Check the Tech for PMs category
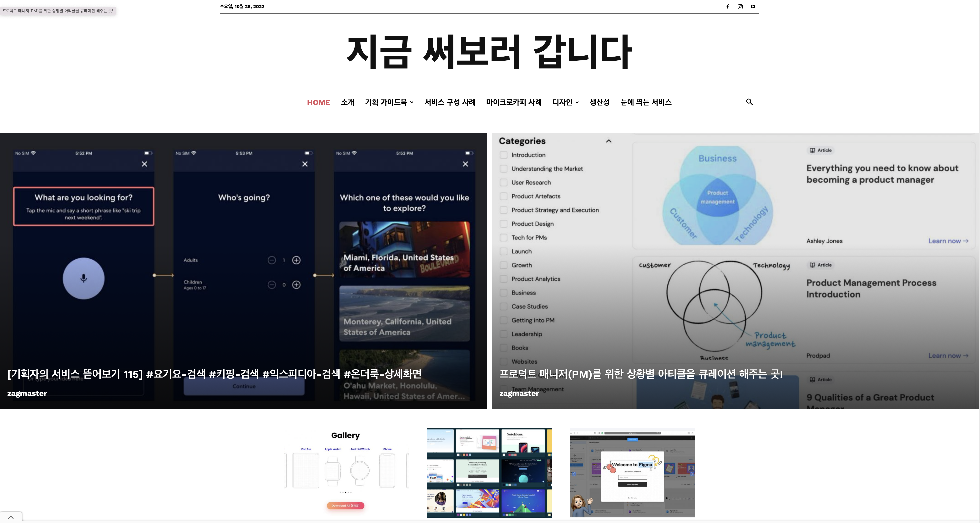 [x=503, y=237]
